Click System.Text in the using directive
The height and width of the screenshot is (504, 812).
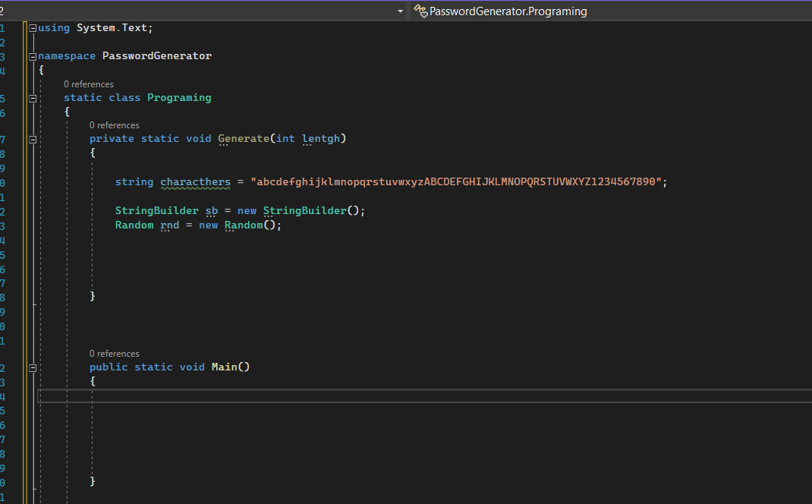click(113, 28)
